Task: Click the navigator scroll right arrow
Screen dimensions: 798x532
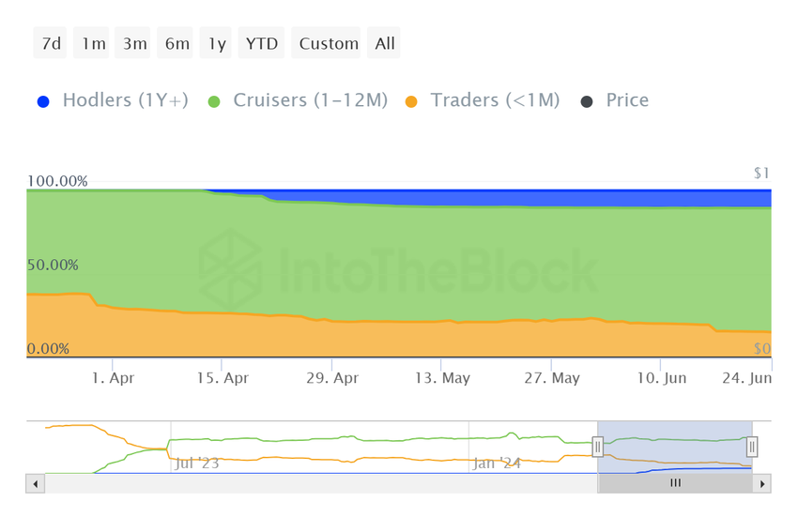Action: [762, 484]
